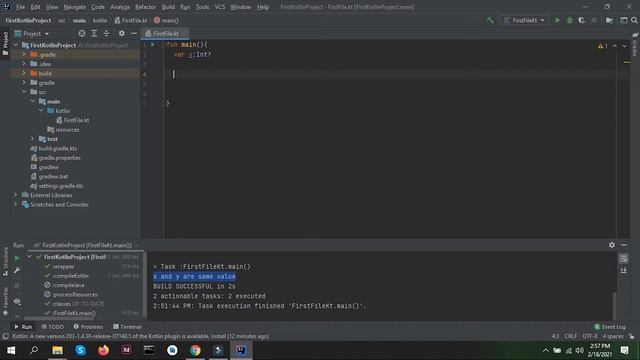Collapse all icon in Project panel
This screenshot has height=360, width=640.
coord(106,33)
